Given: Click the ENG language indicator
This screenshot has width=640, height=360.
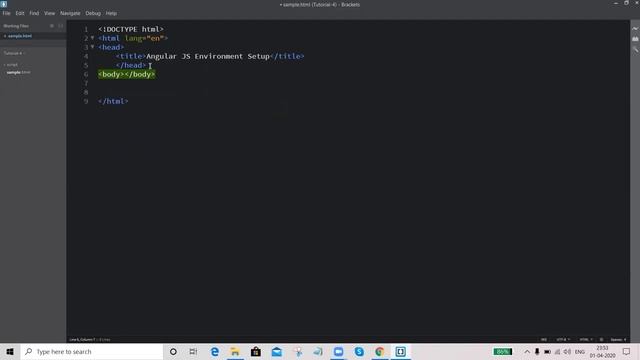Looking at the screenshot, I should pos(580,351).
